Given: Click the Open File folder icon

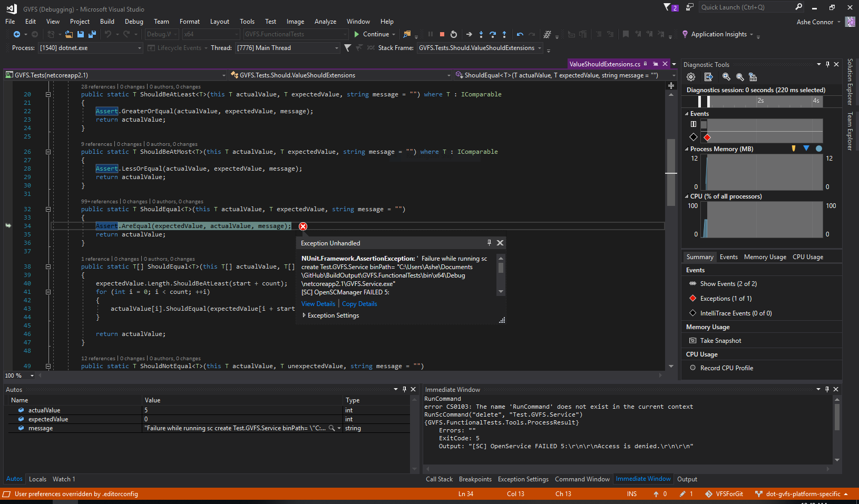Looking at the screenshot, I should click(x=69, y=34).
